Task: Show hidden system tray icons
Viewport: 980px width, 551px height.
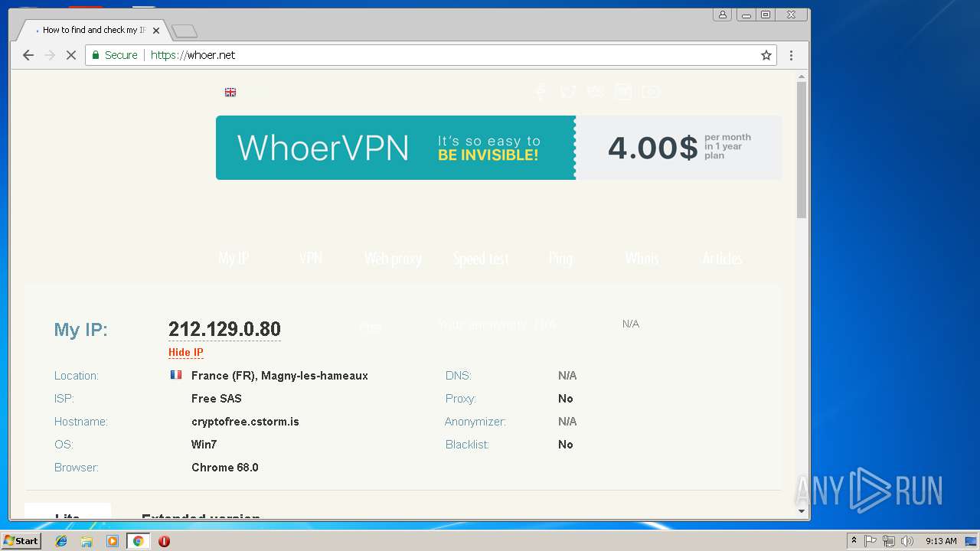Action: click(854, 541)
